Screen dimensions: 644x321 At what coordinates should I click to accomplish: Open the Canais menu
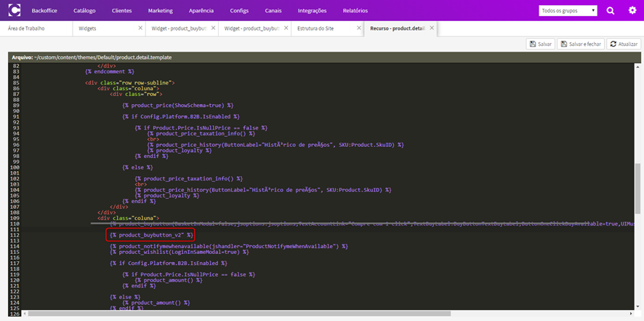(x=273, y=11)
